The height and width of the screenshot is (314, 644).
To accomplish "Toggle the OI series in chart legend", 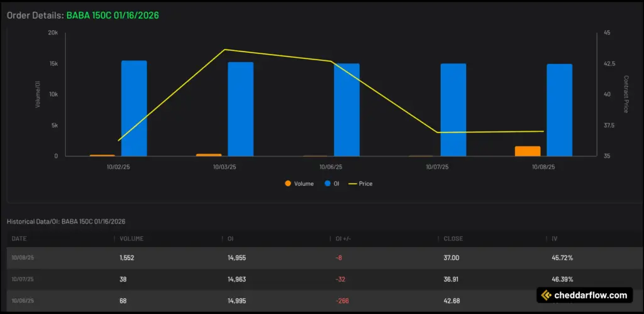I will click(332, 183).
